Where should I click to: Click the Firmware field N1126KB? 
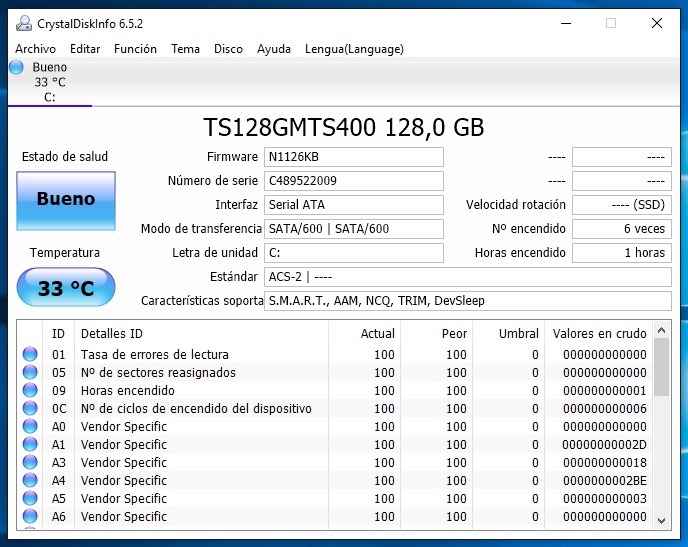pos(354,157)
